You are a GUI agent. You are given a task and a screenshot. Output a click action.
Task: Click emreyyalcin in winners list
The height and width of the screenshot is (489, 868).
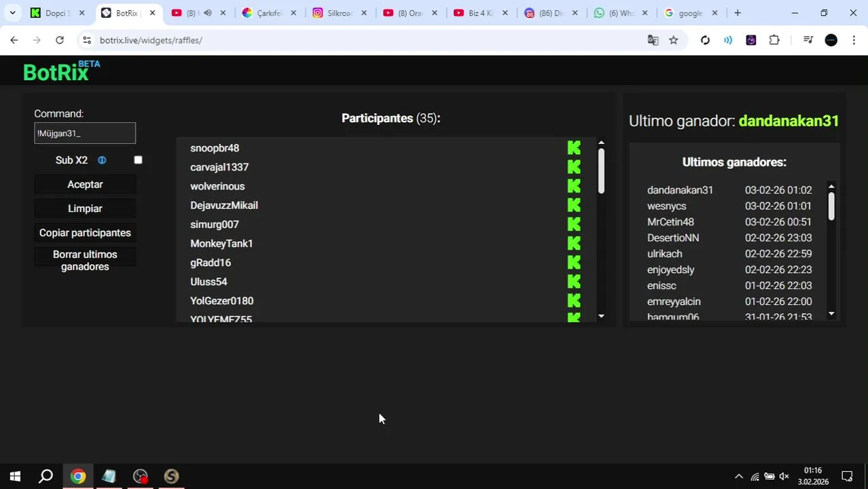coord(674,302)
